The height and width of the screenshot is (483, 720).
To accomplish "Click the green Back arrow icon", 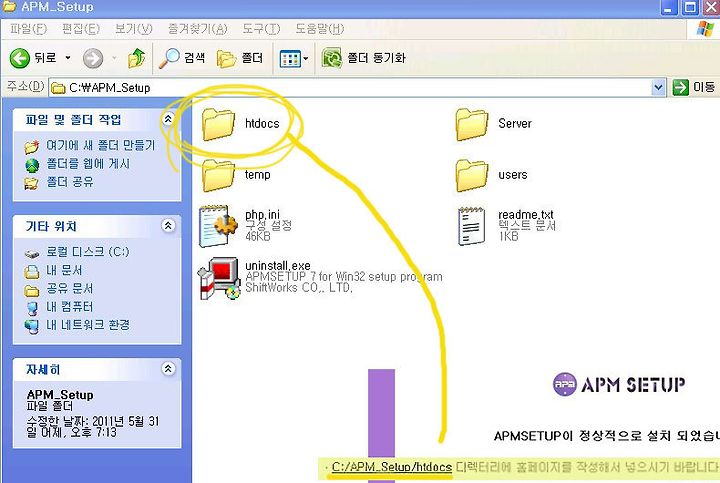I will pos(20,58).
